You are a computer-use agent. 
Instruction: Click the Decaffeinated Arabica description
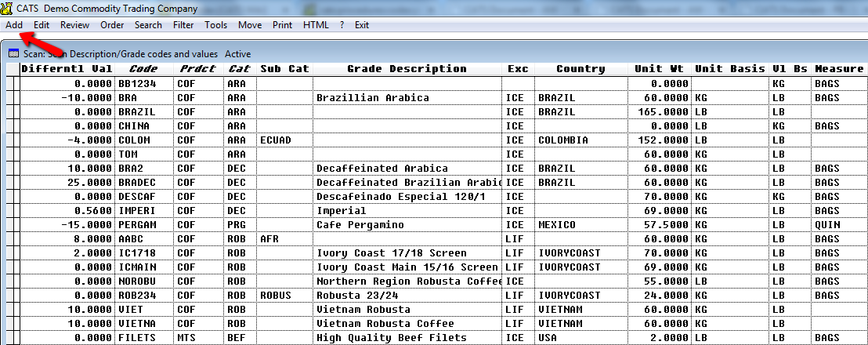pyautogui.click(x=382, y=169)
